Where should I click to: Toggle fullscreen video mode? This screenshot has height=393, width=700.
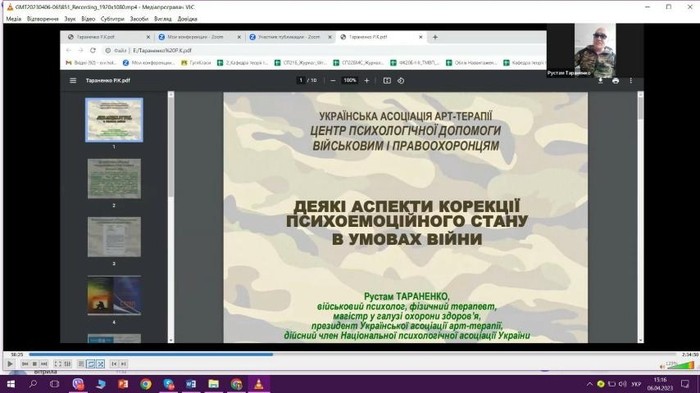pyautogui.click(x=58, y=364)
